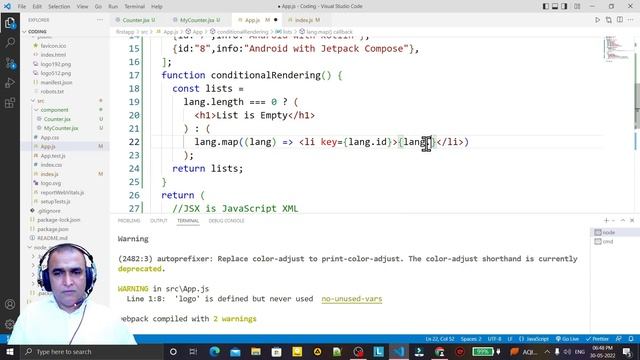Click UTF-8 encoding in status bar

coord(494,339)
